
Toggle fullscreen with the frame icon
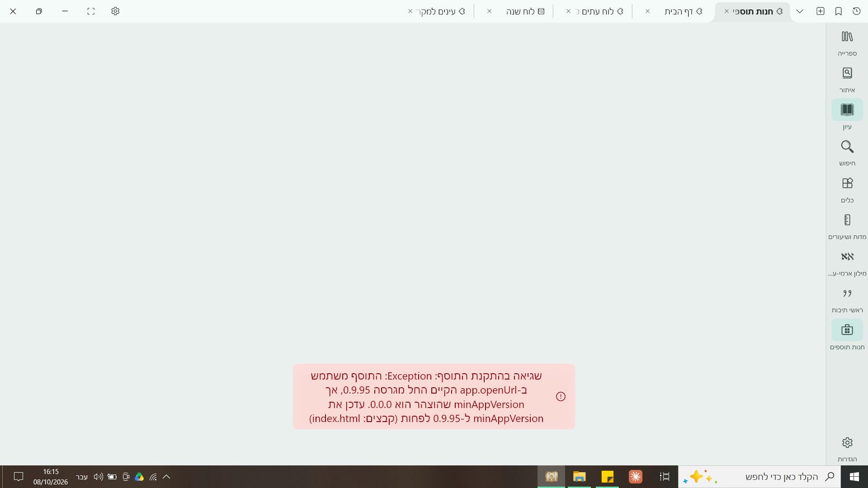(x=91, y=11)
